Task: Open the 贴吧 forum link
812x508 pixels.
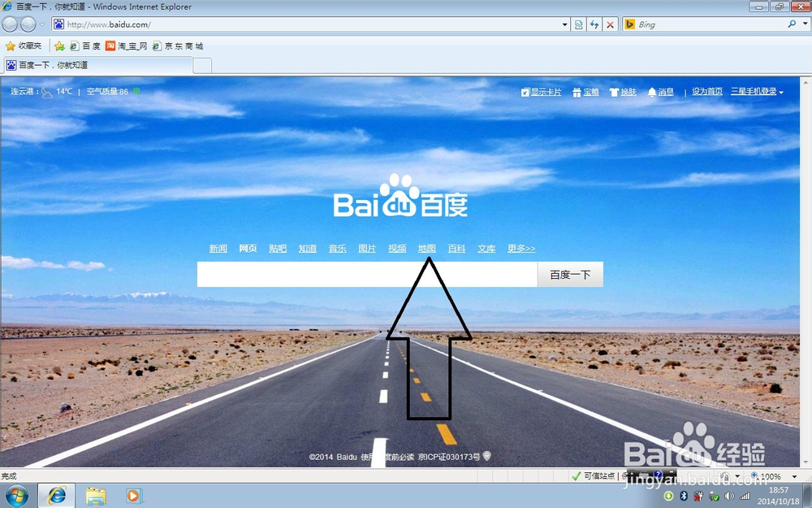Action: [278, 248]
